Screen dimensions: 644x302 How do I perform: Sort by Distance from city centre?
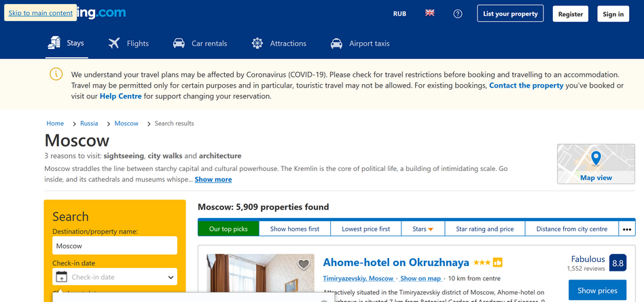point(571,229)
